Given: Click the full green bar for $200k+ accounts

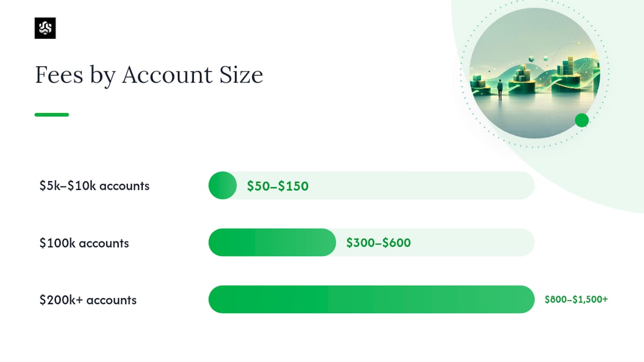Looking at the screenshot, I should pyautogui.click(x=371, y=300).
